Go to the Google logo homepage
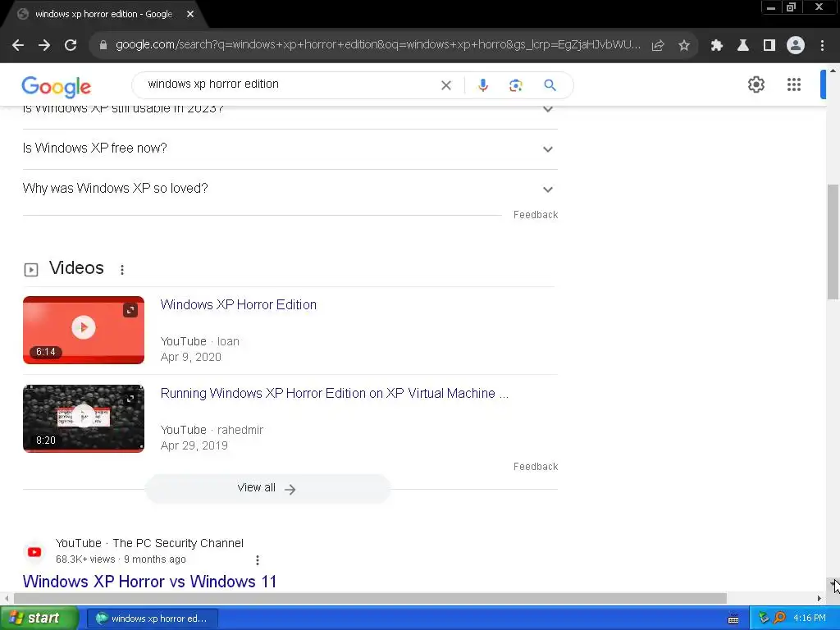Image resolution: width=840 pixels, height=630 pixels. click(57, 87)
